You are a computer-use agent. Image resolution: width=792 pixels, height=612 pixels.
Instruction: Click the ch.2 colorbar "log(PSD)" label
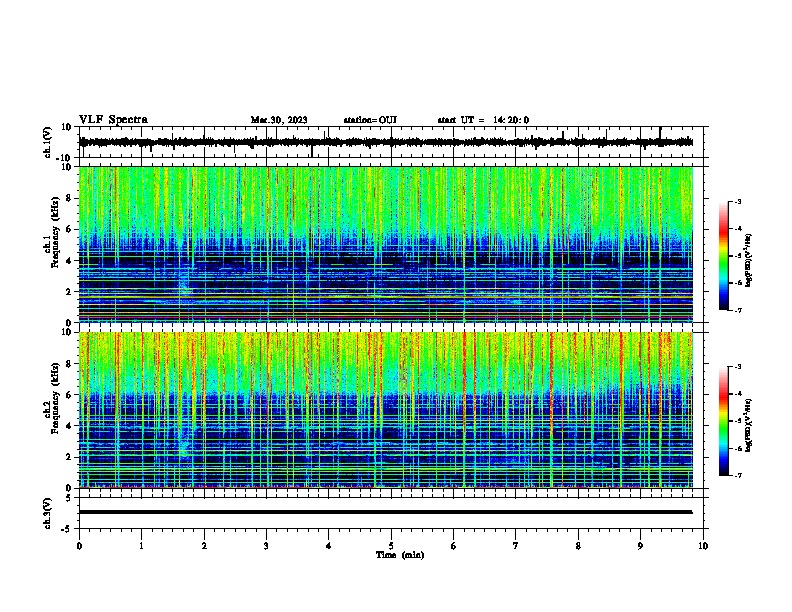(x=749, y=425)
